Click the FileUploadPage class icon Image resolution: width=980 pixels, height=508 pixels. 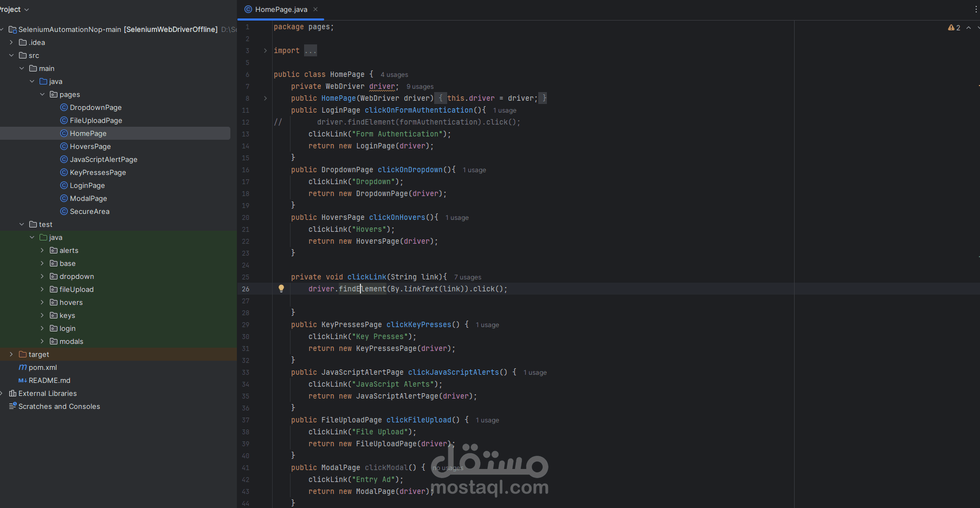[x=64, y=120]
